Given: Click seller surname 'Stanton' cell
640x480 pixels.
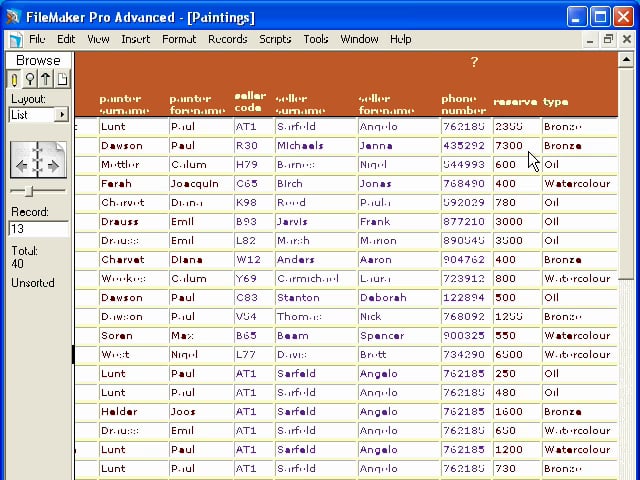Looking at the screenshot, I should [316, 298].
